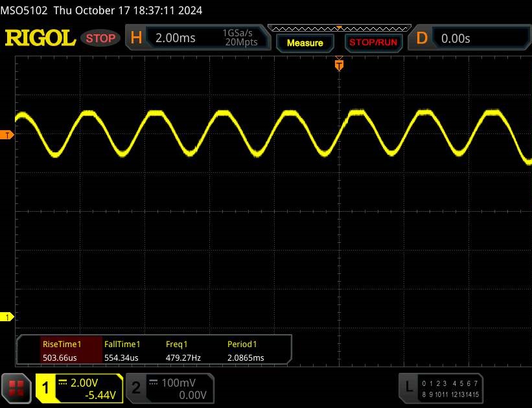The height and width of the screenshot is (408, 532).
Task: Open the 1GSa/s 20Mpts acquisition settings
Action: pos(240,38)
